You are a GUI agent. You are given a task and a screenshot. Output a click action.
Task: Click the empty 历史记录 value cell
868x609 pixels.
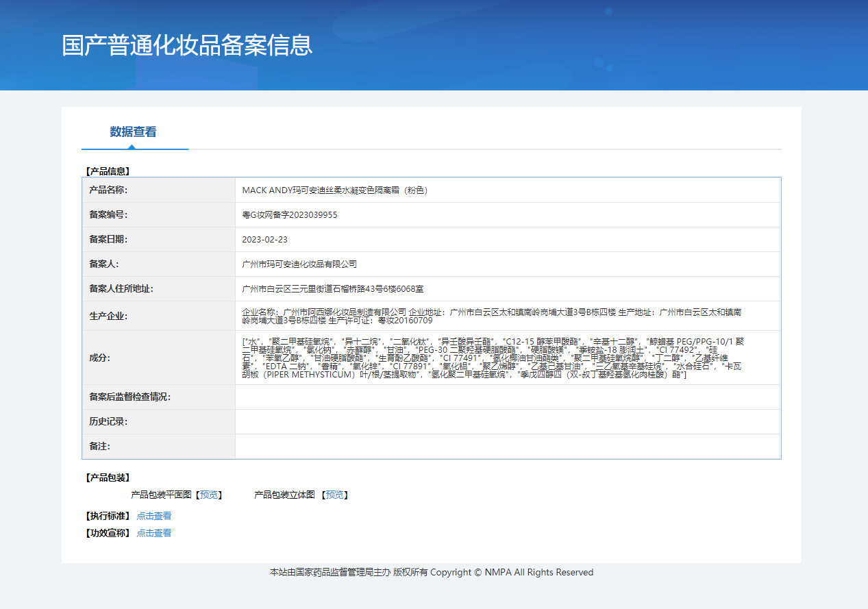(x=508, y=421)
